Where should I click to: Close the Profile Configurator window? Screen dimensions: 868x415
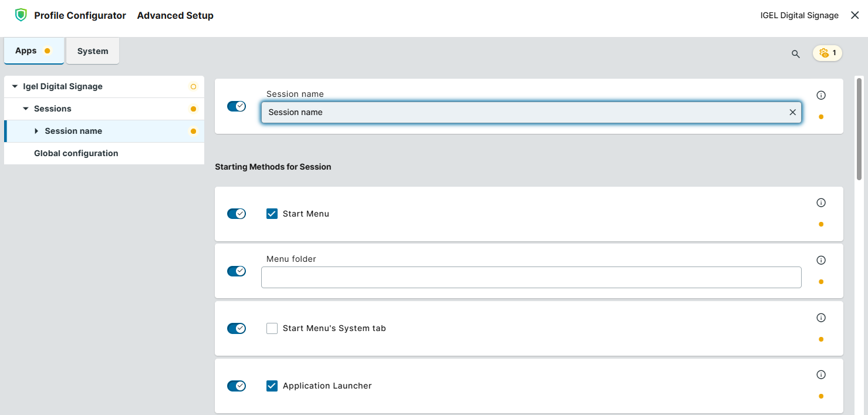coord(855,15)
